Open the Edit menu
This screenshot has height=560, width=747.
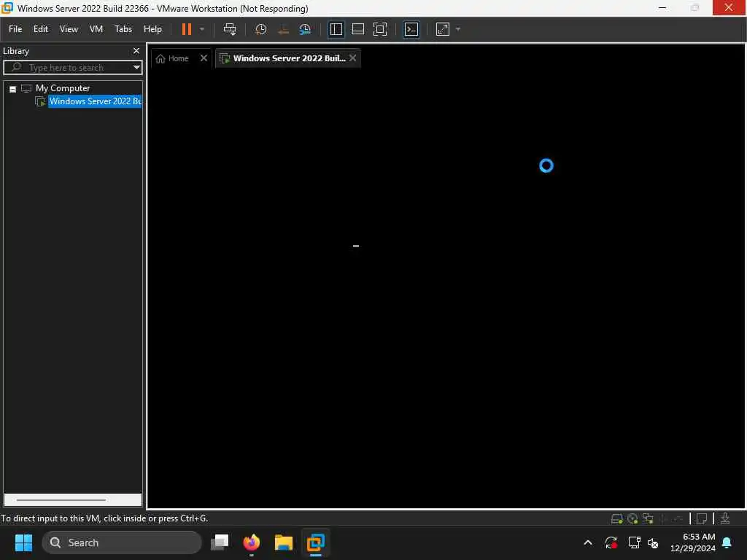coord(41,29)
